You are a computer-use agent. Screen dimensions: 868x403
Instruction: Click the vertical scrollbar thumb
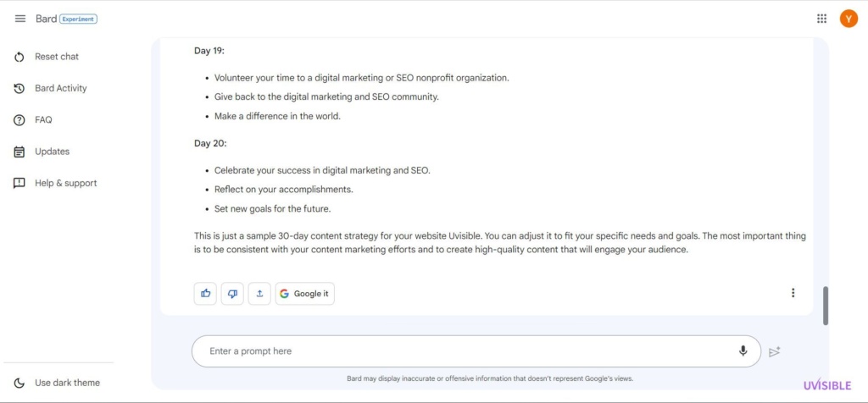826,306
